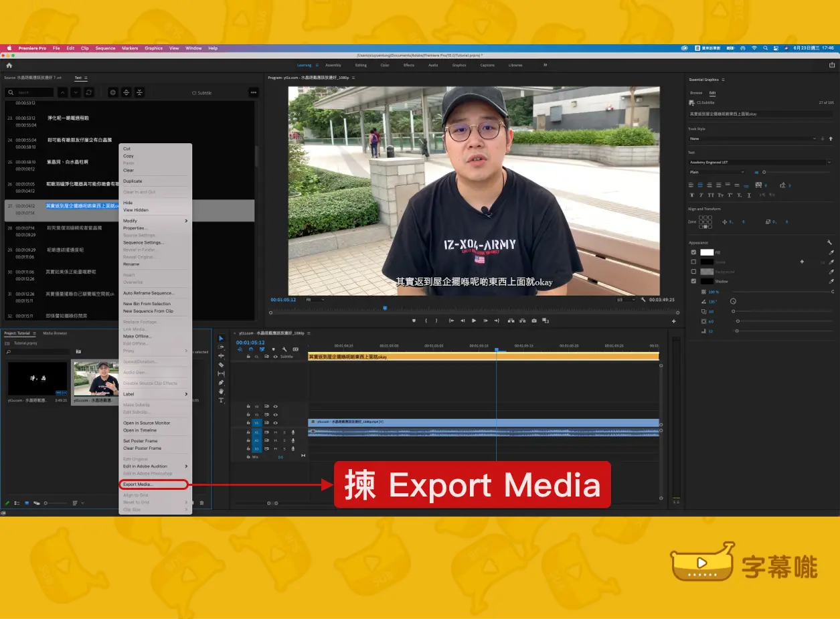Click the Fill color eyedropper icon
Screen dimensions: 840x619
pyautogui.click(x=831, y=252)
